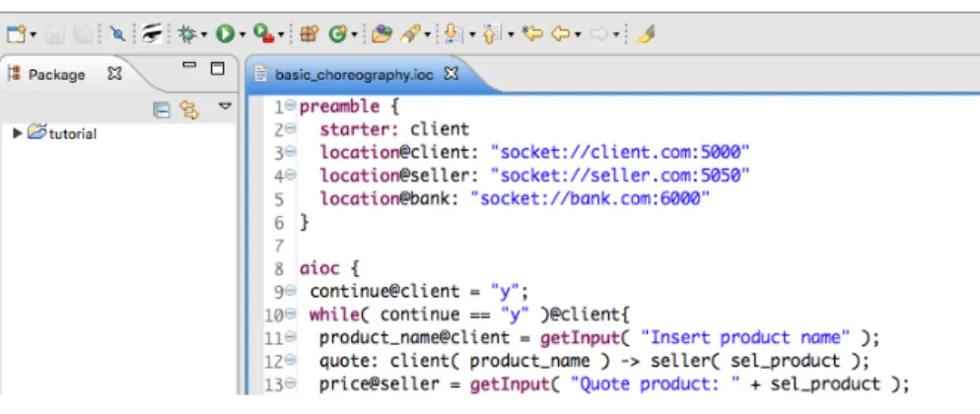Click the grayed-out Save All icon
The image size is (980, 414).
[x=83, y=34]
